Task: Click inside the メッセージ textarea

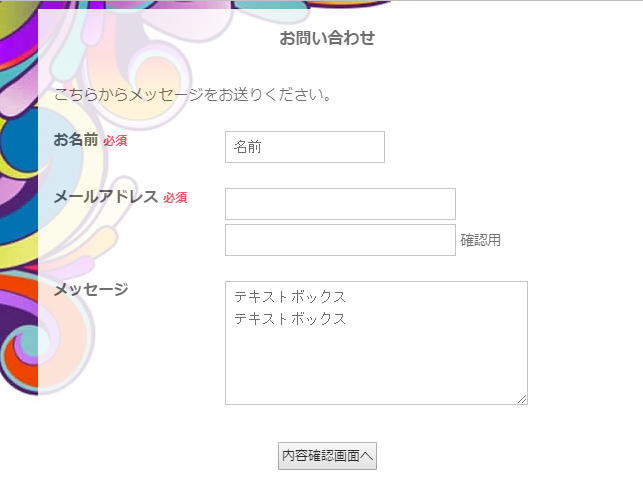Action: 376,360
